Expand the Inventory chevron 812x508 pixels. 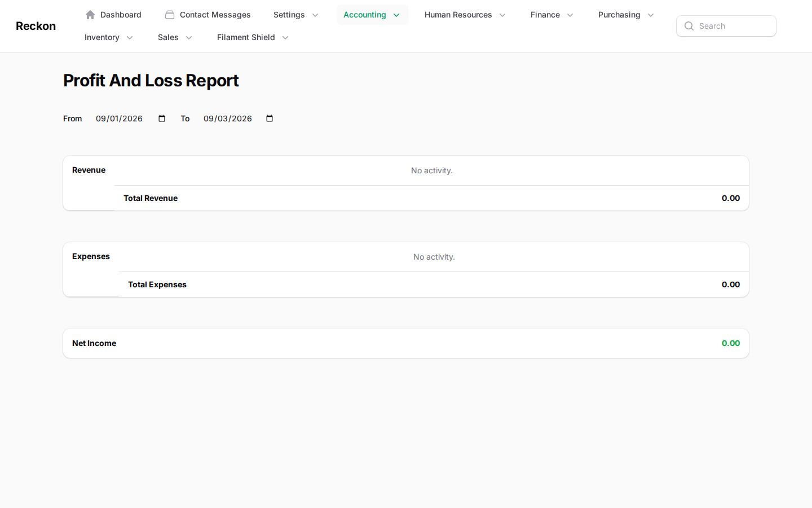click(x=130, y=38)
